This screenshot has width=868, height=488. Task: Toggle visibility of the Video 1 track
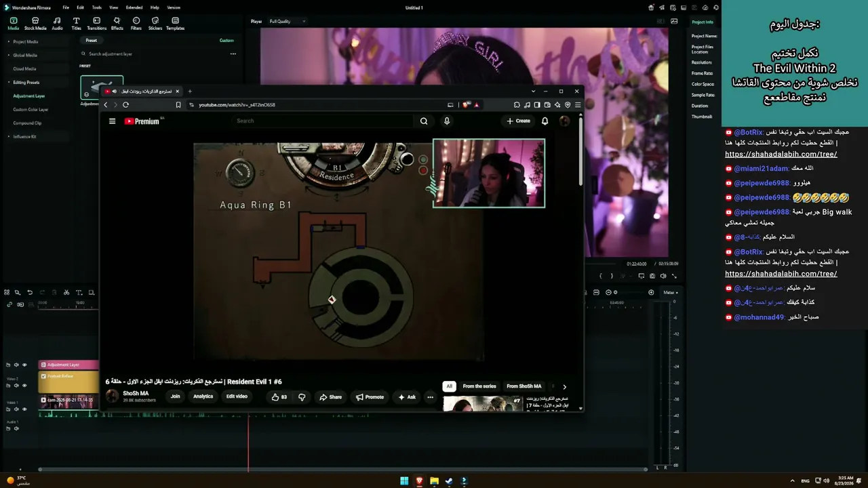tap(24, 409)
